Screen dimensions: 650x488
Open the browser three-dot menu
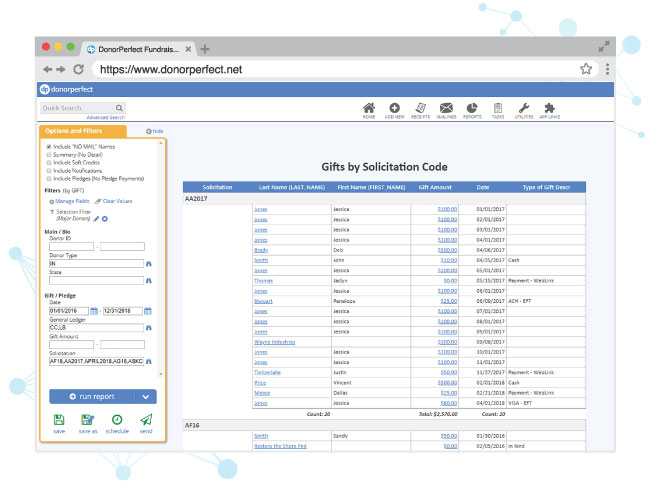[607, 69]
